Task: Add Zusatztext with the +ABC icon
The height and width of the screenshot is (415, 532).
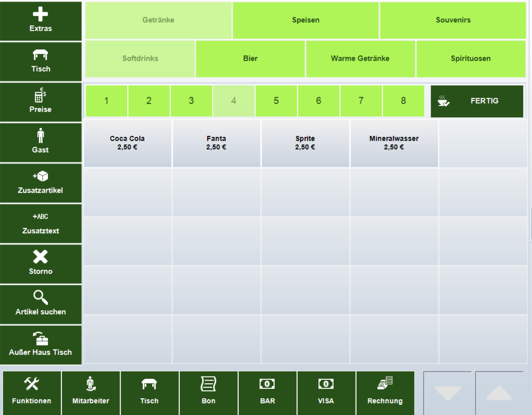Action: pos(41,223)
